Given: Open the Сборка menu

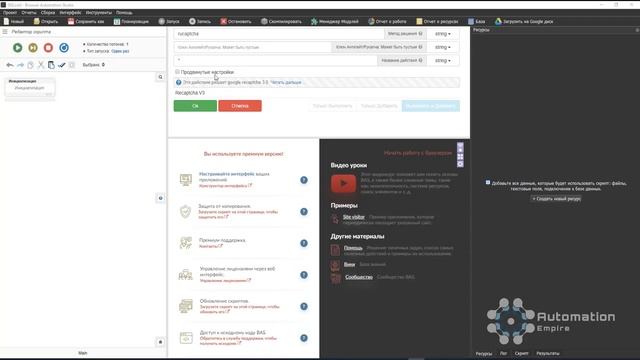Looking at the screenshot, I should pyautogui.click(x=48, y=13).
